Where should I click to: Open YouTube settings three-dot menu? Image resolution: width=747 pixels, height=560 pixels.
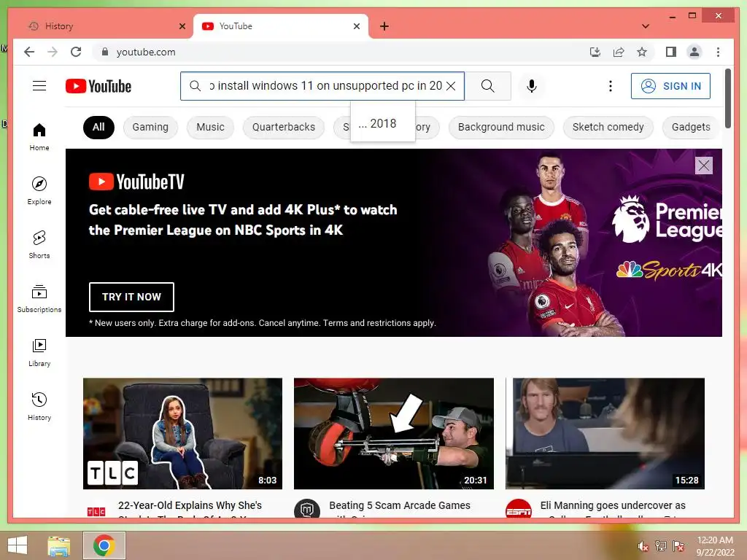611,86
